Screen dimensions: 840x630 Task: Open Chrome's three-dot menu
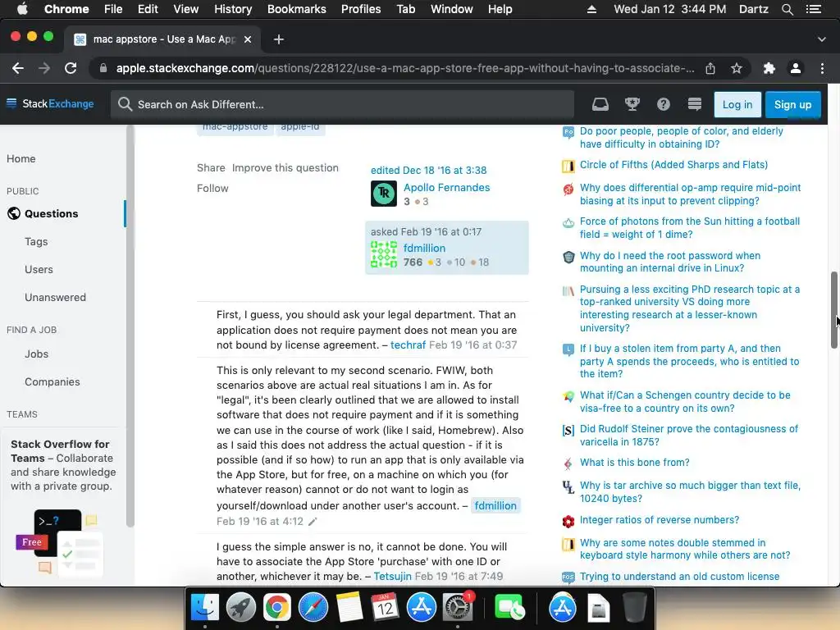point(822,68)
